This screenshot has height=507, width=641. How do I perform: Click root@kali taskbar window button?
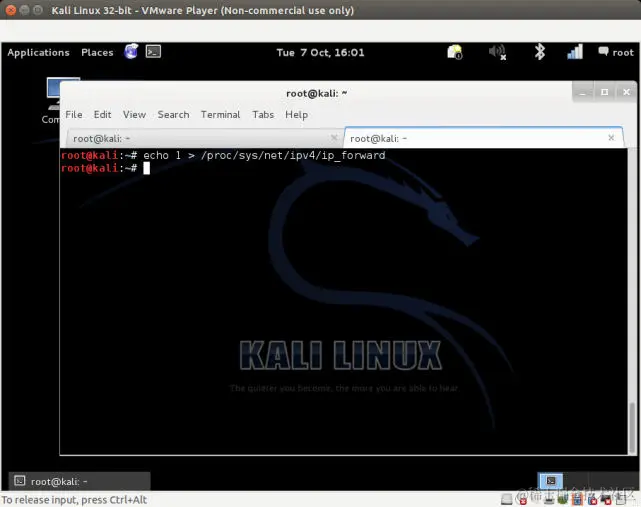tap(80, 481)
